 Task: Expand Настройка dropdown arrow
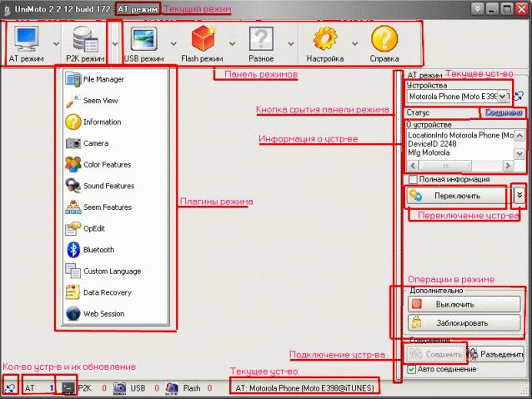355,43
